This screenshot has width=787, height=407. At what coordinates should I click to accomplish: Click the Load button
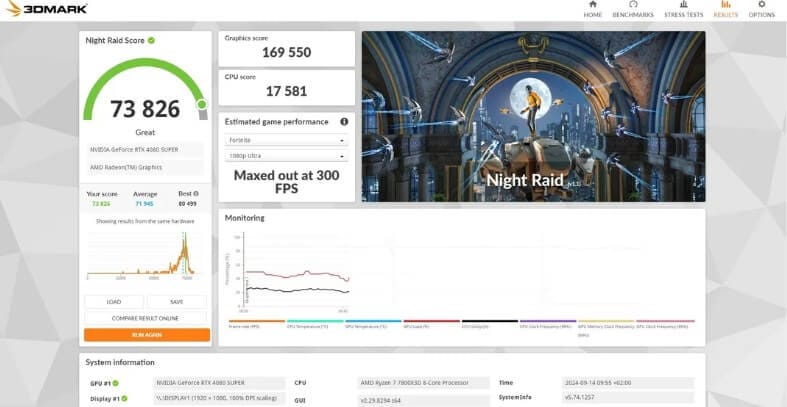coord(114,302)
